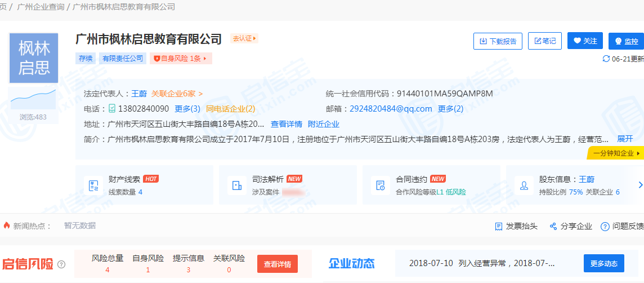Image resolution: width=644 pixels, height=283 pixels.
Task: Click the phone icon before 13802840090
Action: (112, 109)
